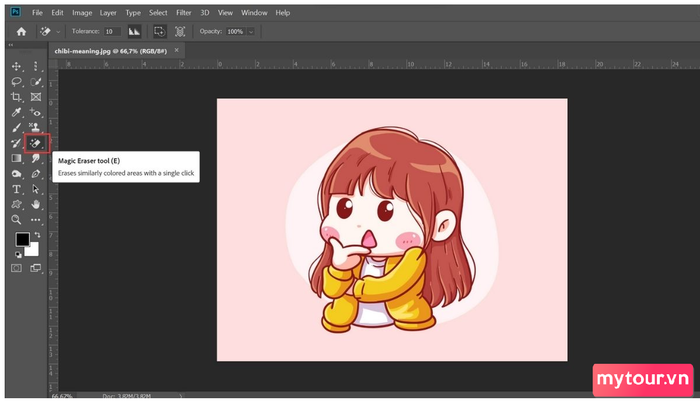Open Change Screen Mode button
Image resolution: width=700 pixels, height=405 pixels.
click(36, 268)
